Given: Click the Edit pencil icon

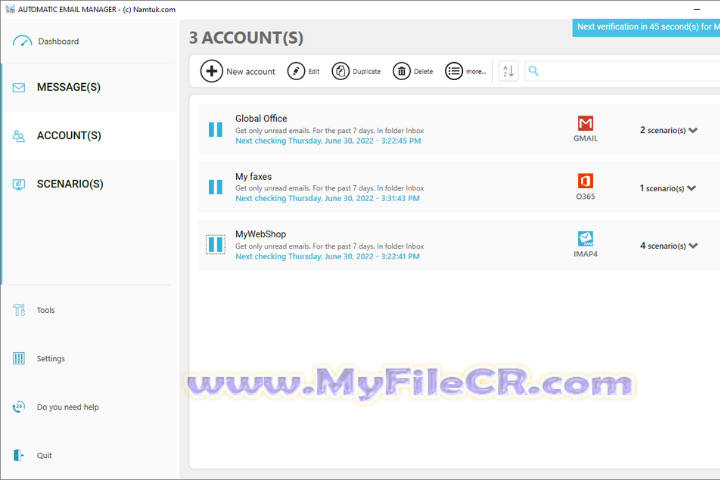Looking at the screenshot, I should coord(296,71).
